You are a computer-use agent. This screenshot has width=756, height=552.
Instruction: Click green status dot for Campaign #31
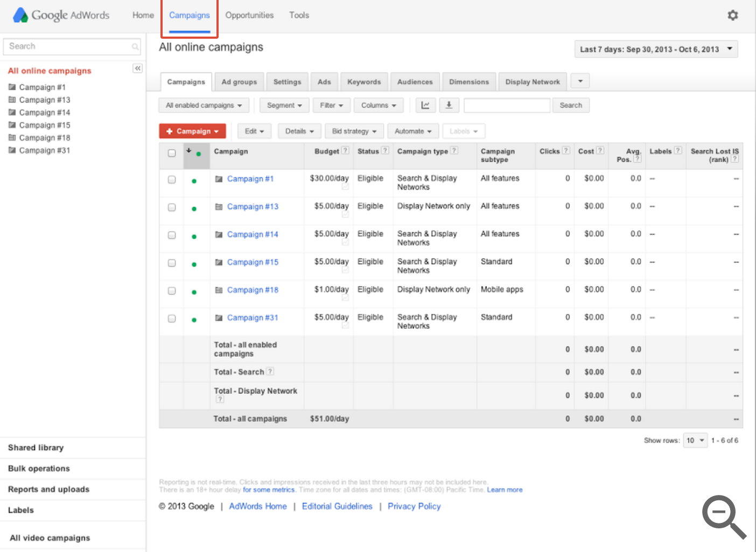194,320
